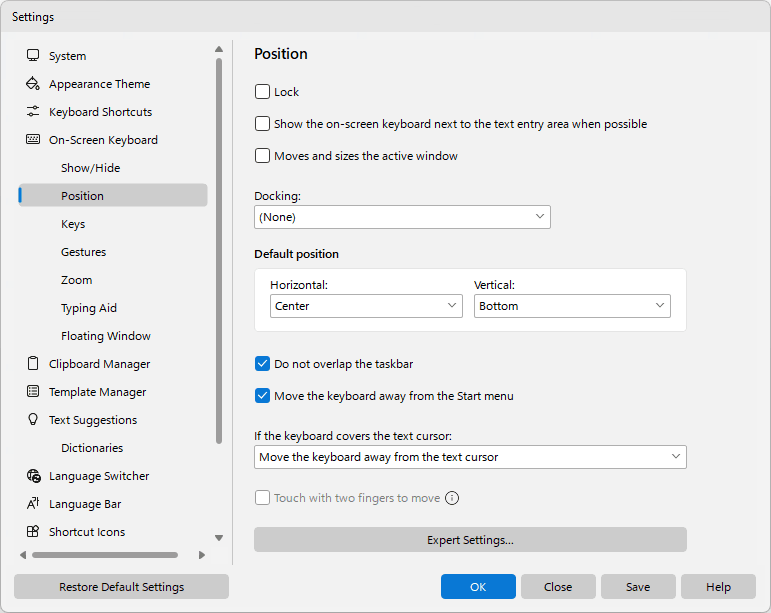Click the Clipboard Manager clipboard icon

click(x=33, y=364)
